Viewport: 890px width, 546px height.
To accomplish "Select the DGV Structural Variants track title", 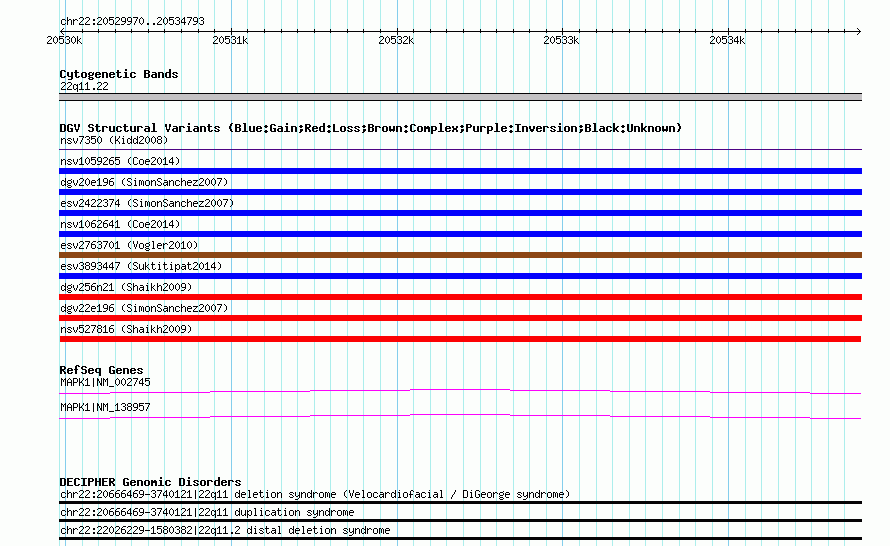I will [x=370, y=128].
